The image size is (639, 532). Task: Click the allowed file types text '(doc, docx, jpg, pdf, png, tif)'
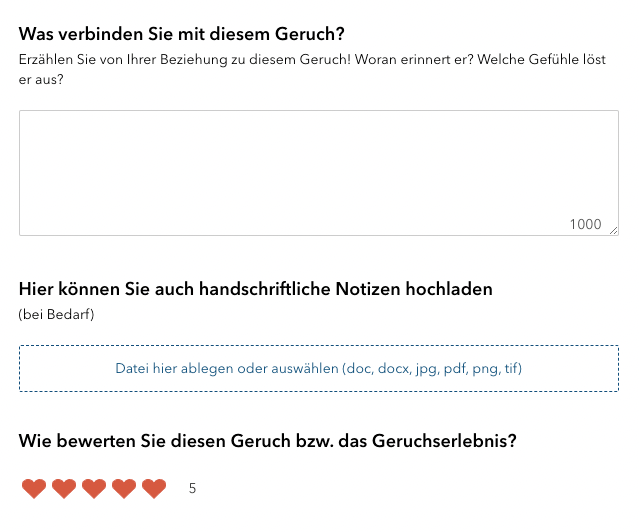pos(432,368)
